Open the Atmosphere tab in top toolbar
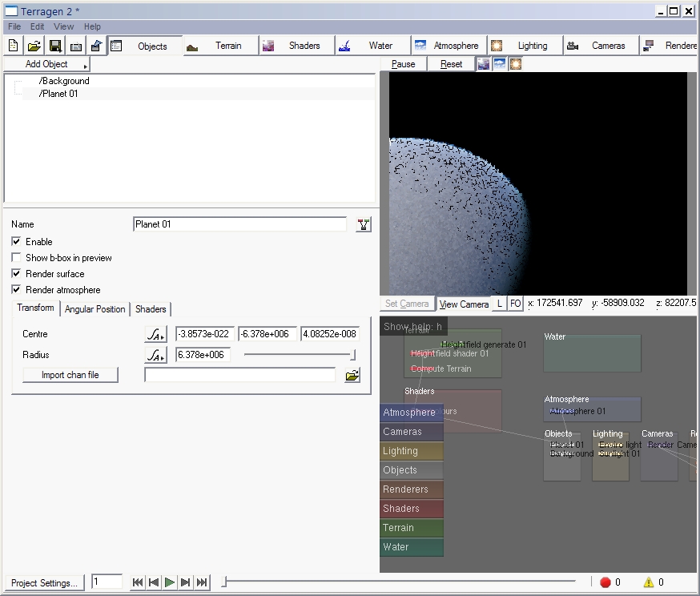Viewport: 700px width, 596px height. (x=447, y=46)
